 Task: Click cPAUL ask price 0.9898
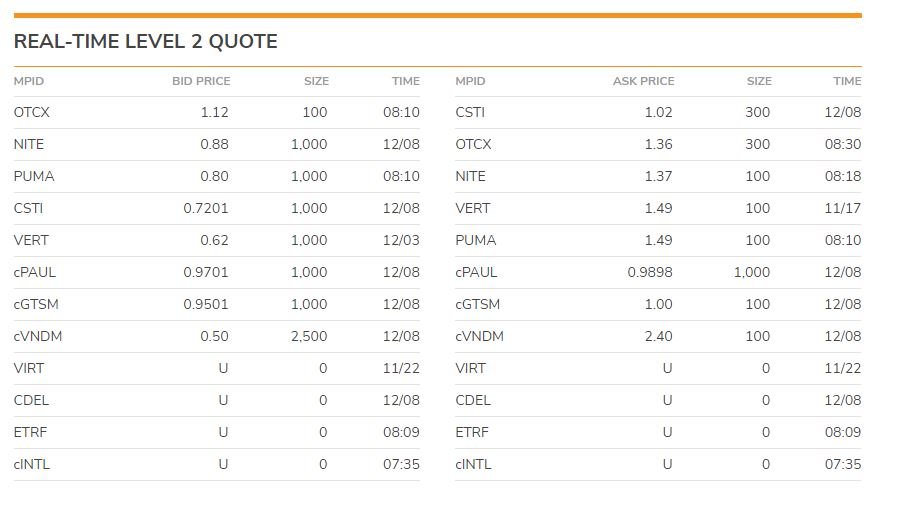tap(649, 272)
